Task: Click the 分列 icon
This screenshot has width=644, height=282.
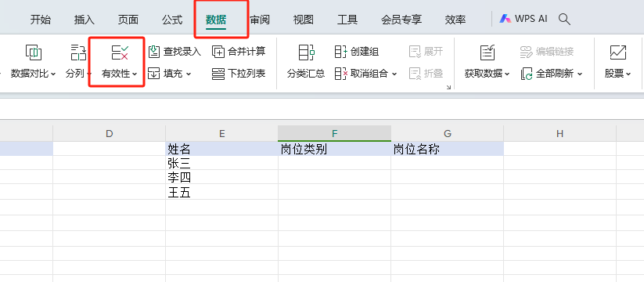Action: 78,52
